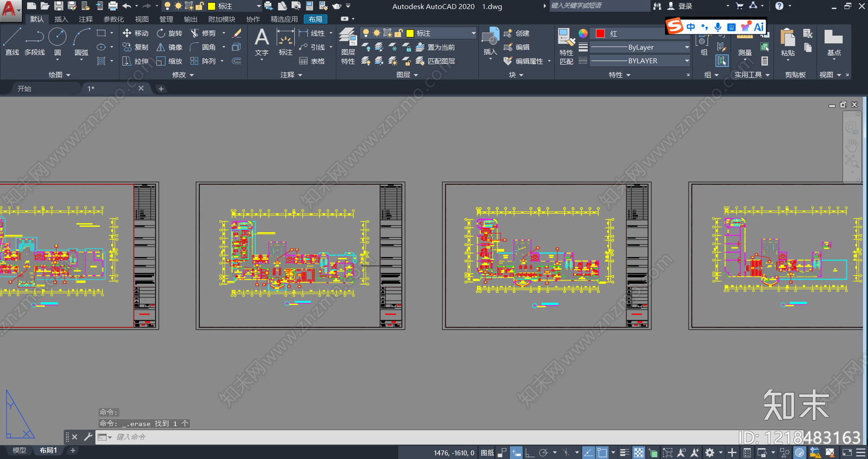Click 置为当前 make current button

(x=435, y=47)
